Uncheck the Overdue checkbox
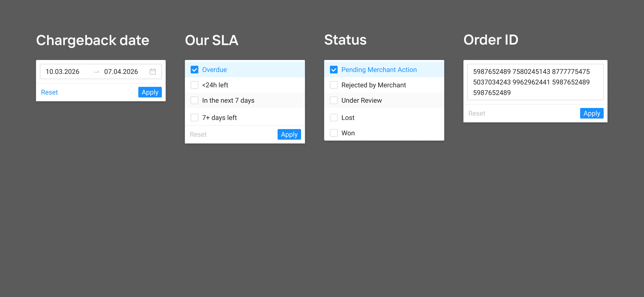This screenshot has height=297, width=644. [x=194, y=70]
